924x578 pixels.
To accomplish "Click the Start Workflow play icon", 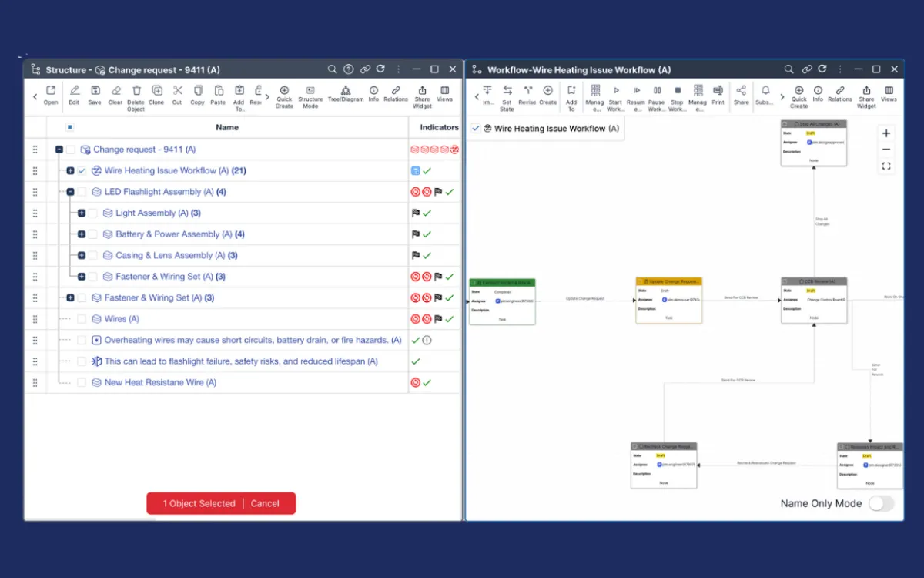I will tap(616, 91).
